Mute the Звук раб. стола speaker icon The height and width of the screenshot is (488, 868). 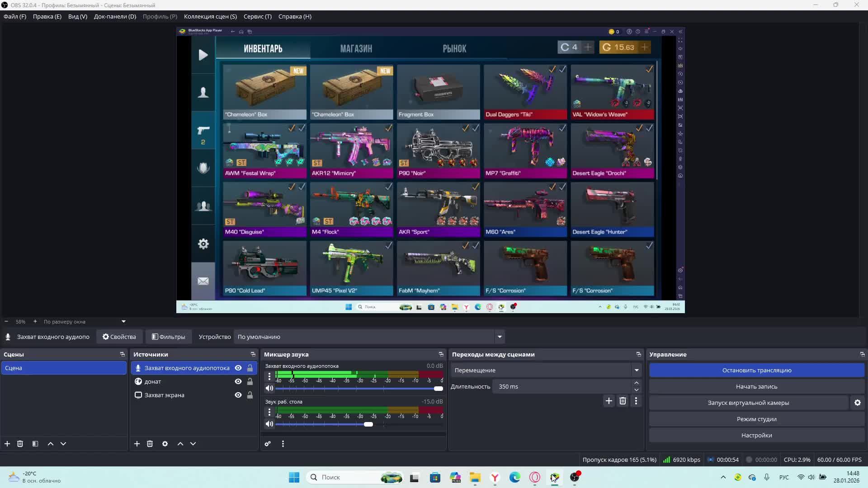point(269,424)
